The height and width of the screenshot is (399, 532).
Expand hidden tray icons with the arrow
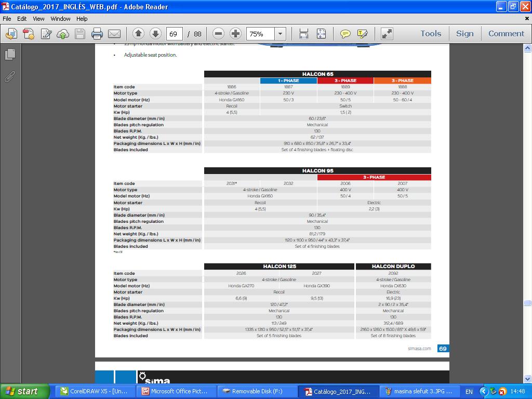coord(484,391)
